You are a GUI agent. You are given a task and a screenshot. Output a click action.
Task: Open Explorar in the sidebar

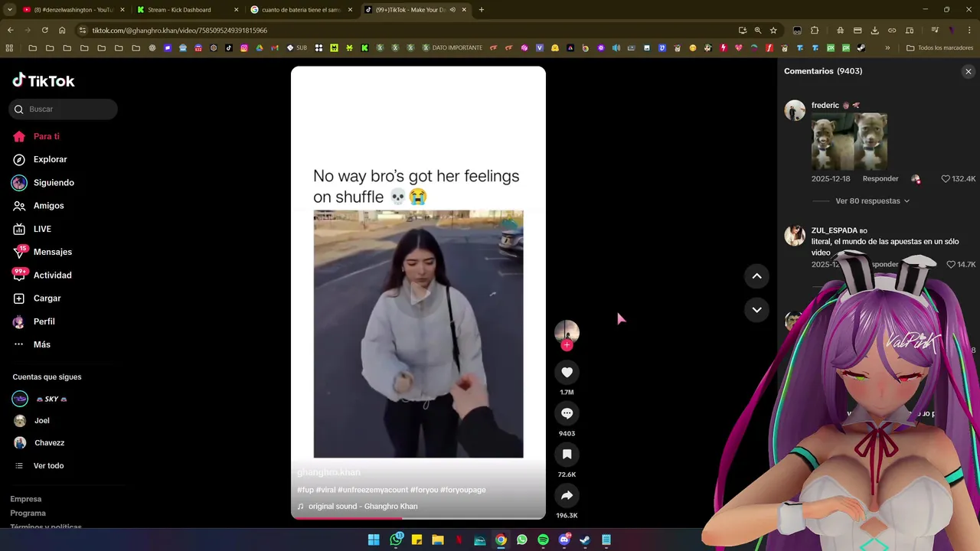[x=40, y=159]
